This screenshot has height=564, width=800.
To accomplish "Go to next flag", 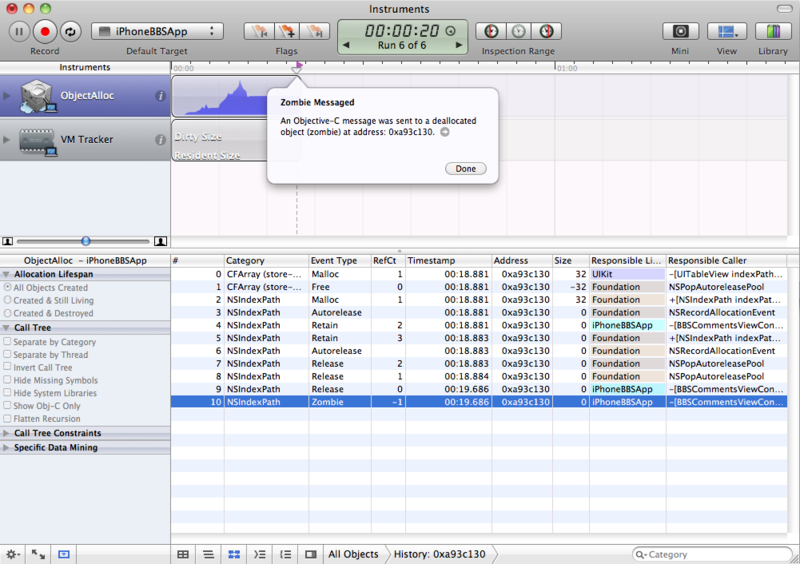I will click(x=315, y=31).
